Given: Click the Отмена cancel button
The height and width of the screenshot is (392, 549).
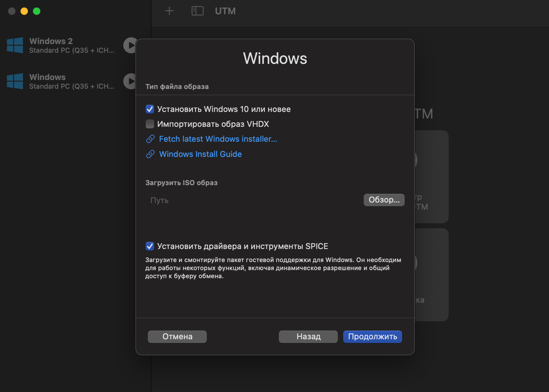Looking at the screenshot, I should (177, 337).
